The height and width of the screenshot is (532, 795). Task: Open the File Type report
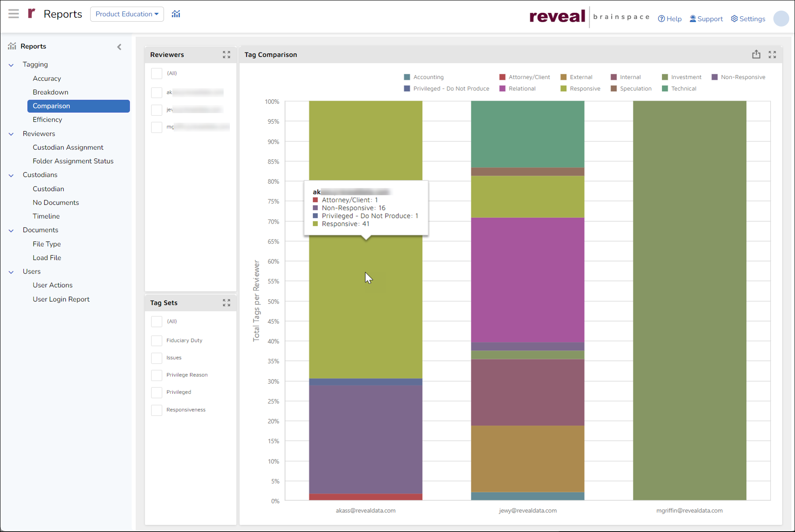(x=47, y=244)
